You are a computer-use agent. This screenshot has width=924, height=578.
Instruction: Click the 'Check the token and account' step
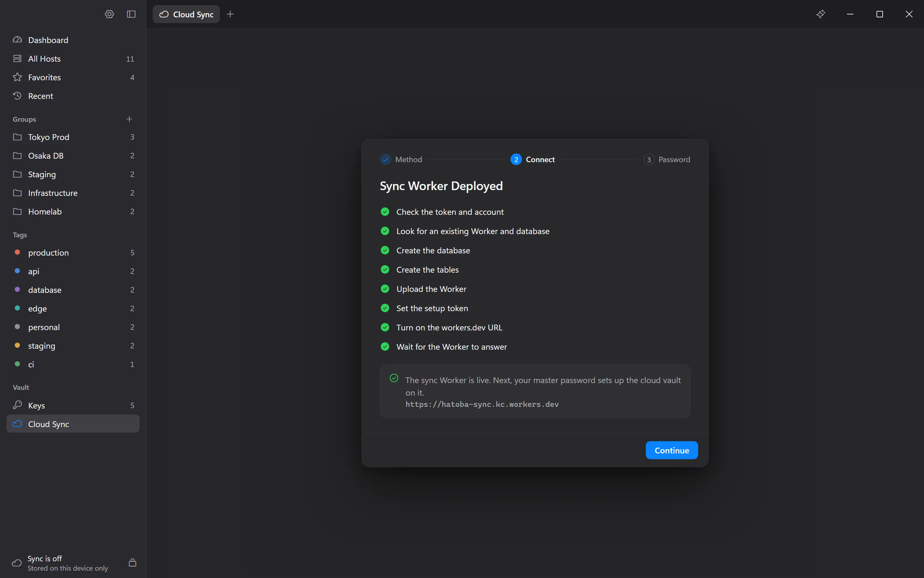pyautogui.click(x=442, y=212)
